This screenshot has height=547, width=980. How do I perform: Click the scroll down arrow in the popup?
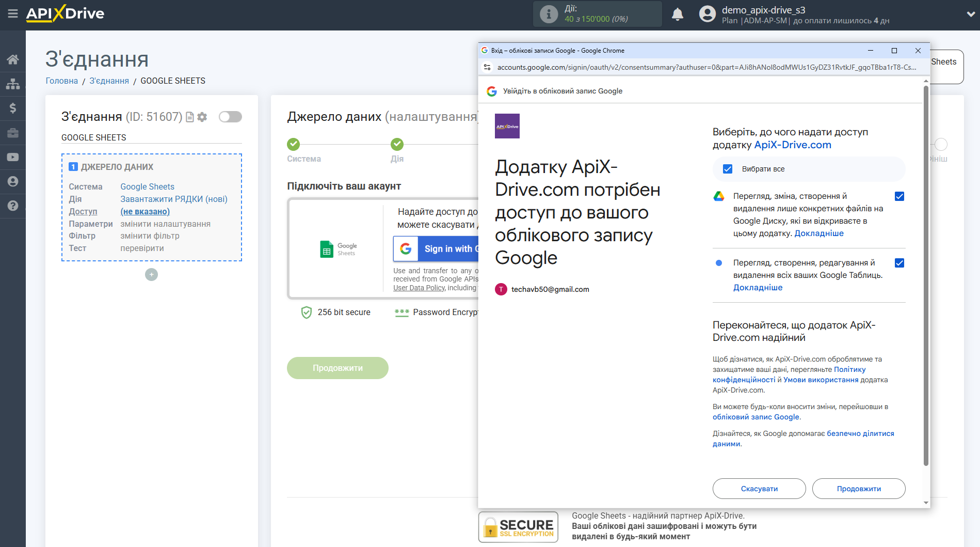pyautogui.click(x=926, y=503)
